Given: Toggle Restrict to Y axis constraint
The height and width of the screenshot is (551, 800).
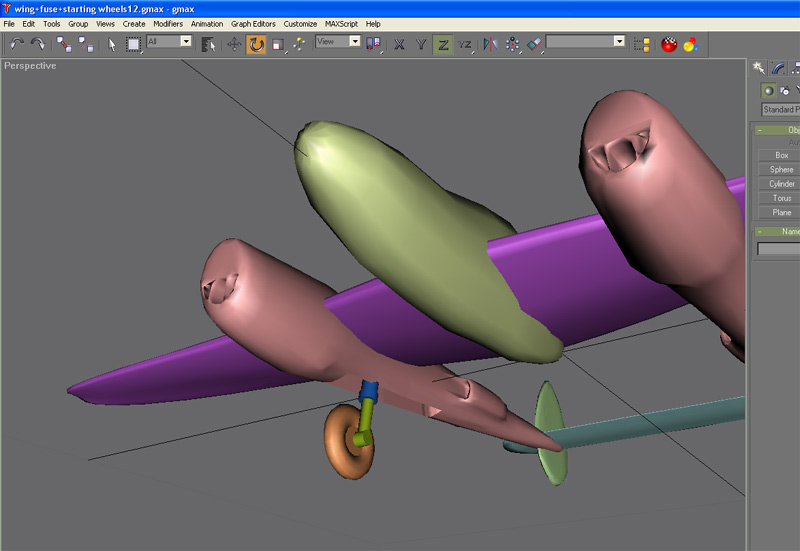Looking at the screenshot, I should [x=421, y=44].
